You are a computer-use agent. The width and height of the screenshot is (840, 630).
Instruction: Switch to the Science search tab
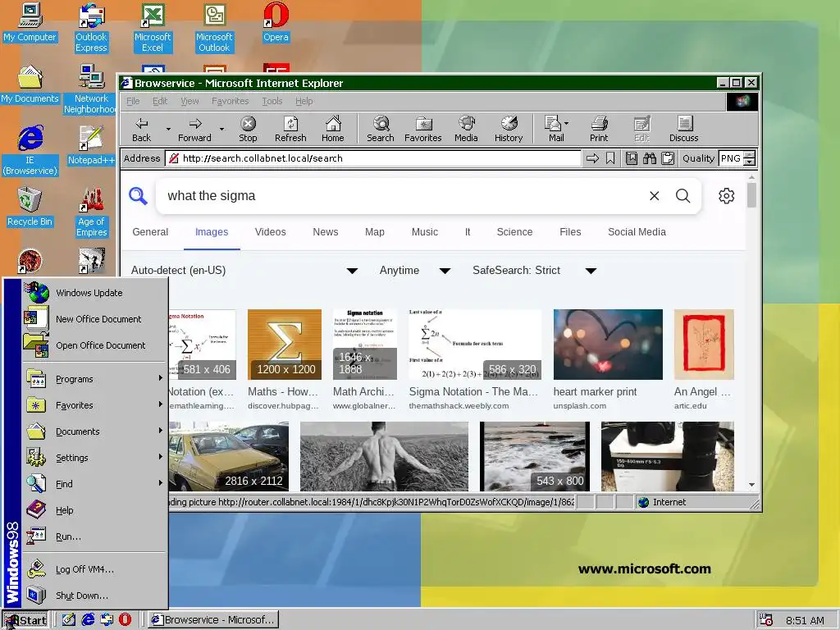514,232
